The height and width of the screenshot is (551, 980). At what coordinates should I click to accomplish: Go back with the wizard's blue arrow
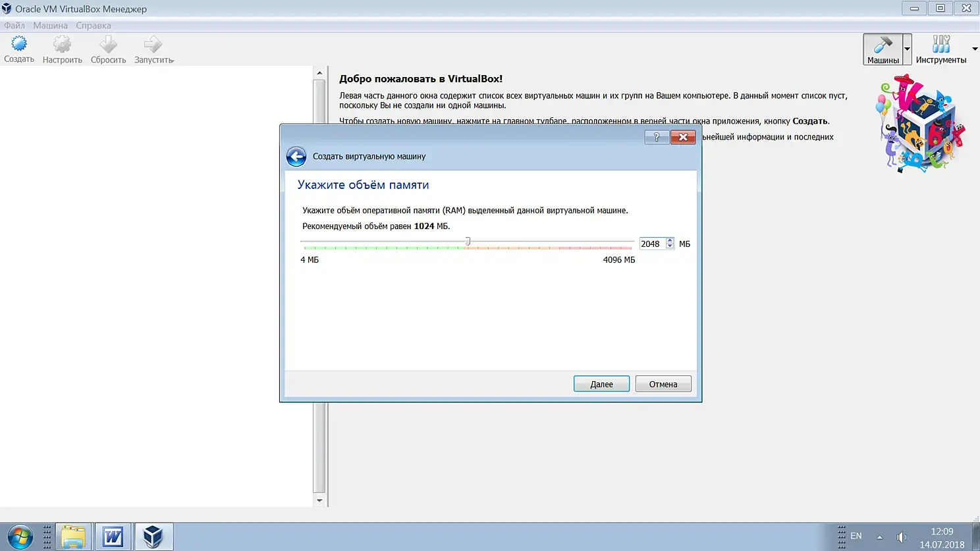pos(296,156)
